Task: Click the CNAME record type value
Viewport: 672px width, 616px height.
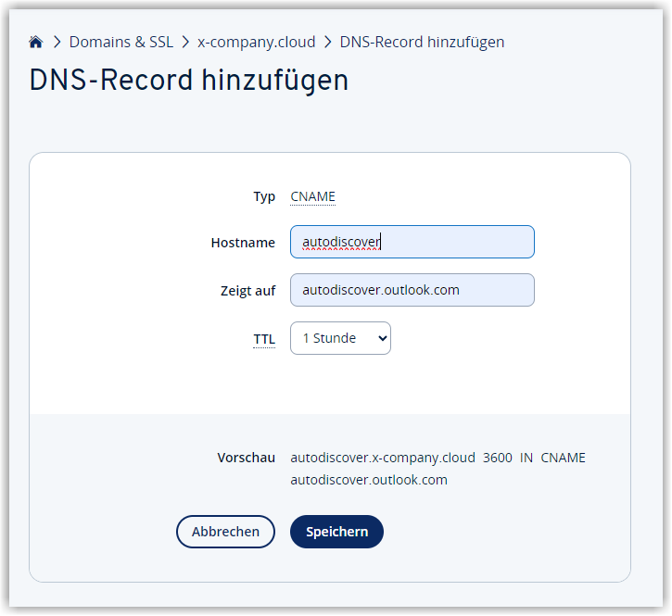Action: (x=313, y=196)
